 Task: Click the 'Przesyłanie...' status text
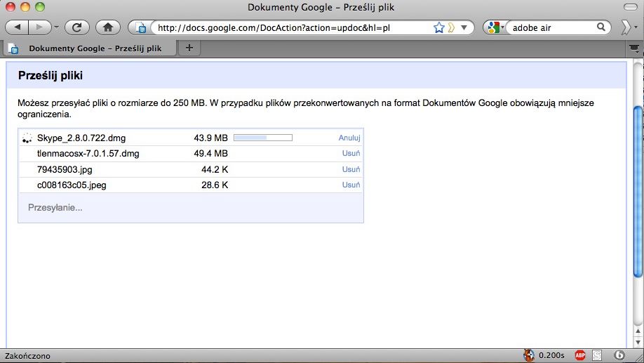(55, 208)
